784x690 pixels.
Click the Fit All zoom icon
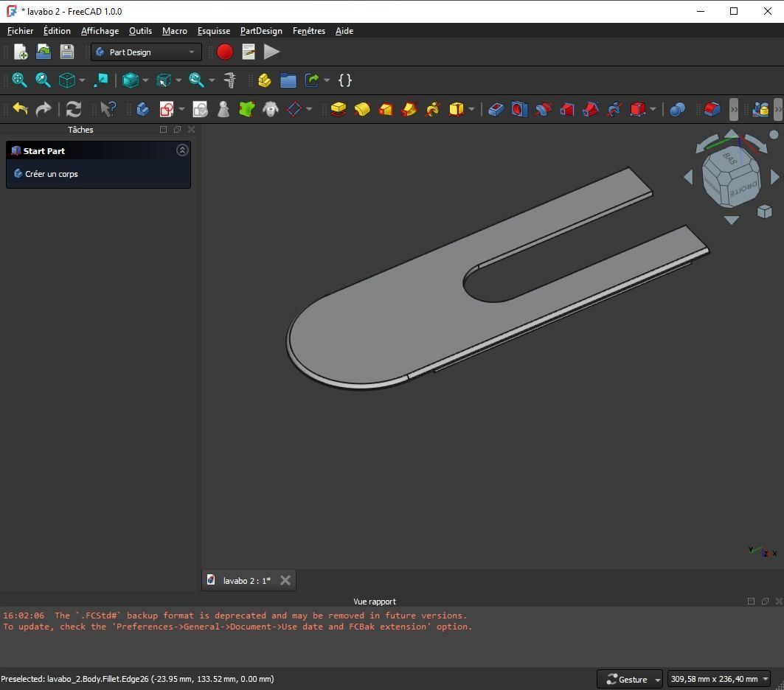coord(19,80)
